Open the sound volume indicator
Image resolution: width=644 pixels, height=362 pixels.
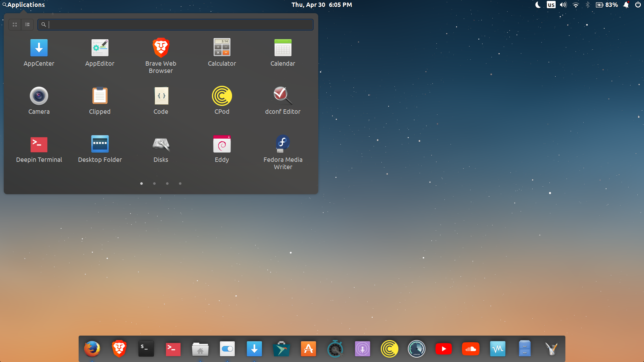coord(563,5)
